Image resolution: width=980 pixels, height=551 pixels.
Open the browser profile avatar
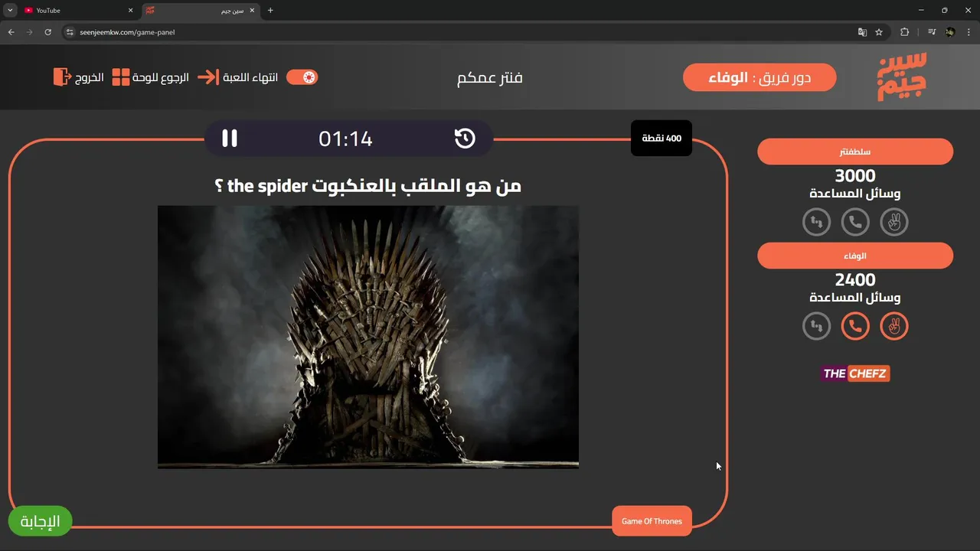(x=950, y=32)
